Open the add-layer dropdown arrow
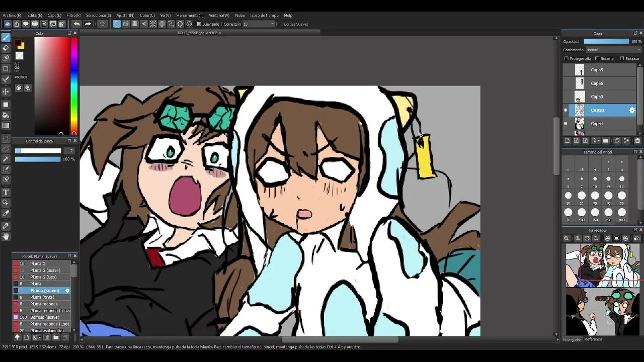The height and width of the screenshot is (362, 644). pyautogui.click(x=599, y=141)
